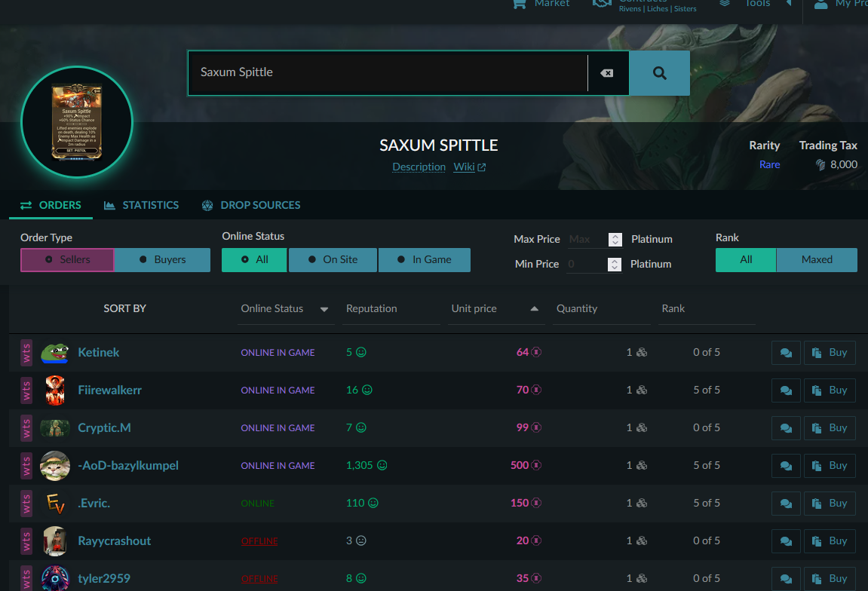The height and width of the screenshot is (591, 868).
Task: Clear the Saxum Spittle search text
Action: pos(607,73)
